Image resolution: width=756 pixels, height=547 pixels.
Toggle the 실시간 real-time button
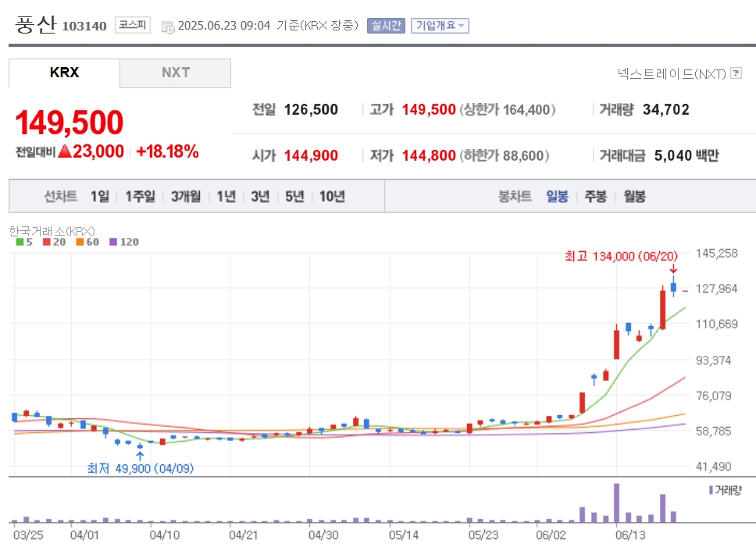click(386, 26)
